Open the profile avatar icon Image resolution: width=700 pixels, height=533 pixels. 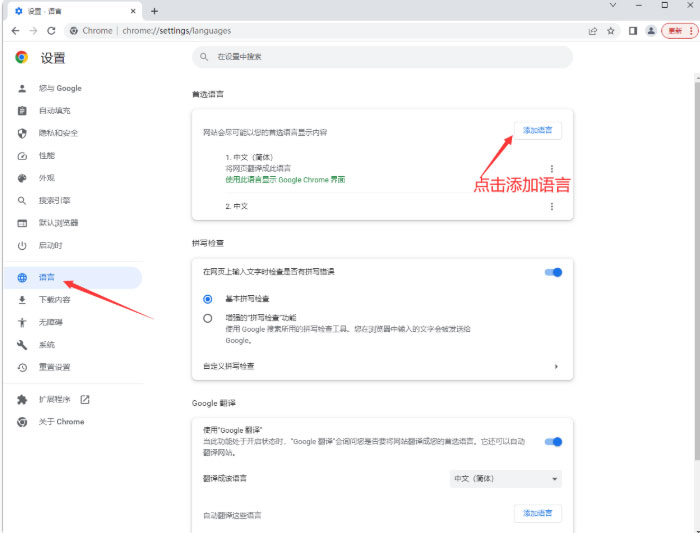[x=651, y=31]
